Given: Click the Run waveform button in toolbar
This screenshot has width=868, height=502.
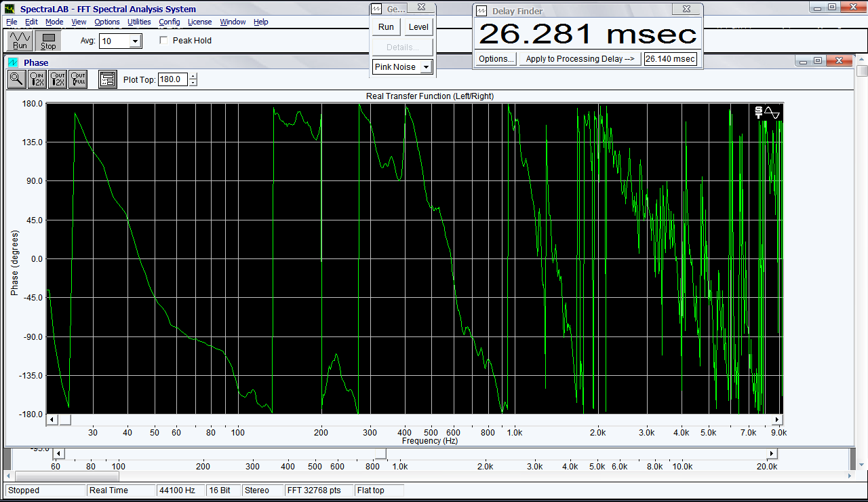Looking at the screenshot, I should click(20, 41).
